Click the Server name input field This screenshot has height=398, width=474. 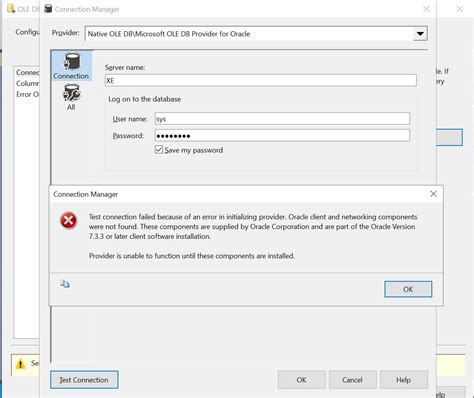click(x=260, y=80)
